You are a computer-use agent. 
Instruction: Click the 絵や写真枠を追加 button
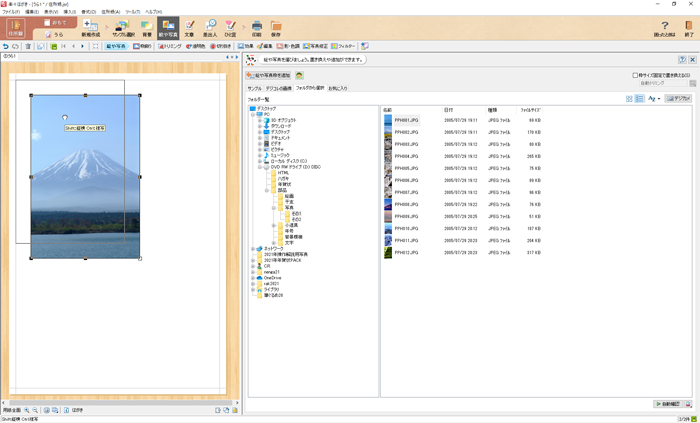[x=268, y=75]
